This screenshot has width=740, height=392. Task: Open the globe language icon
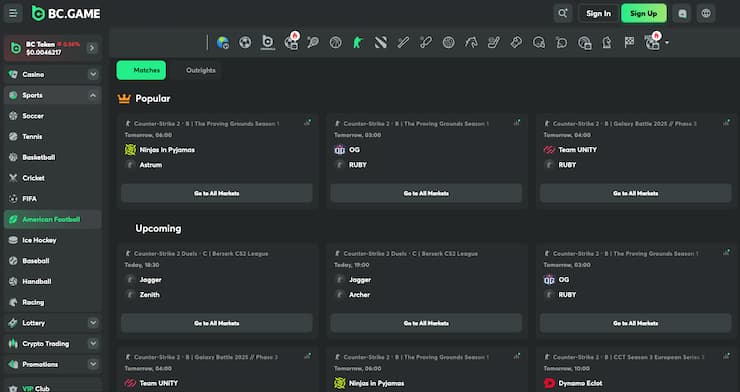(706, 14)
